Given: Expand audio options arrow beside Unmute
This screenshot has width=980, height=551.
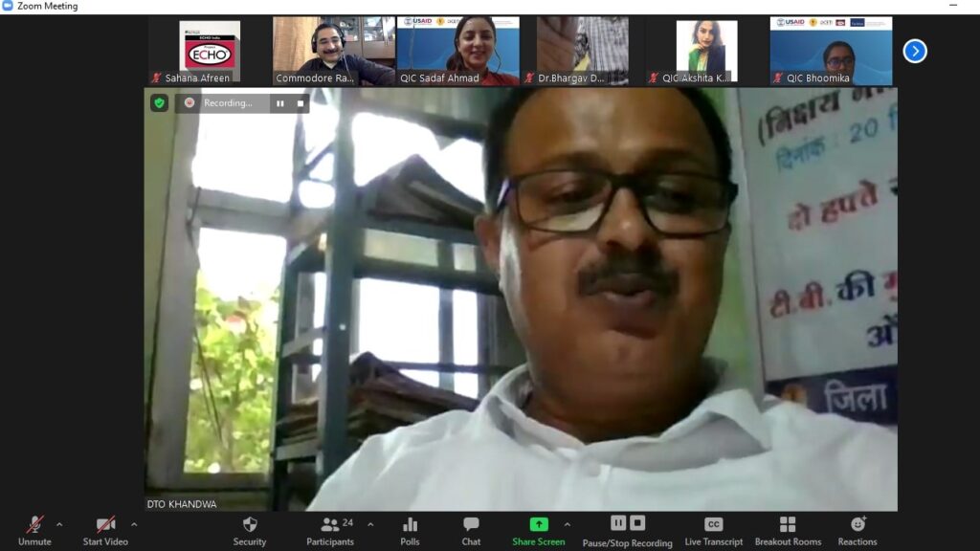Looking at the screenshot, I should [59, 524].
